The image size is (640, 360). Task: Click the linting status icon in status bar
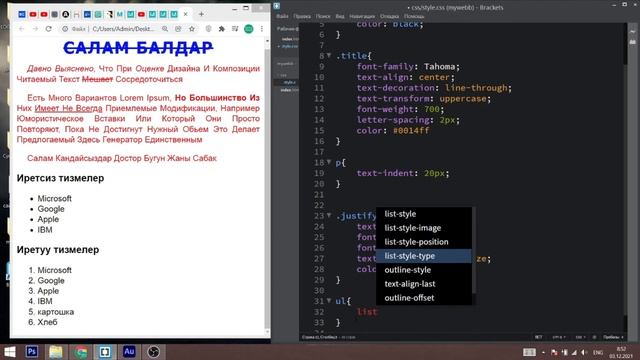click(594, 337)
